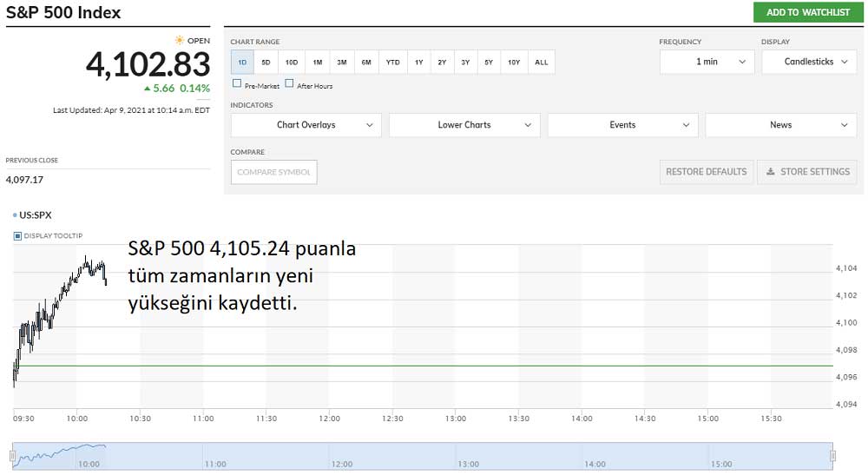Click the Restore Defaults button
Viewport: 868px width, 475px height.
(x=707, y=172)
